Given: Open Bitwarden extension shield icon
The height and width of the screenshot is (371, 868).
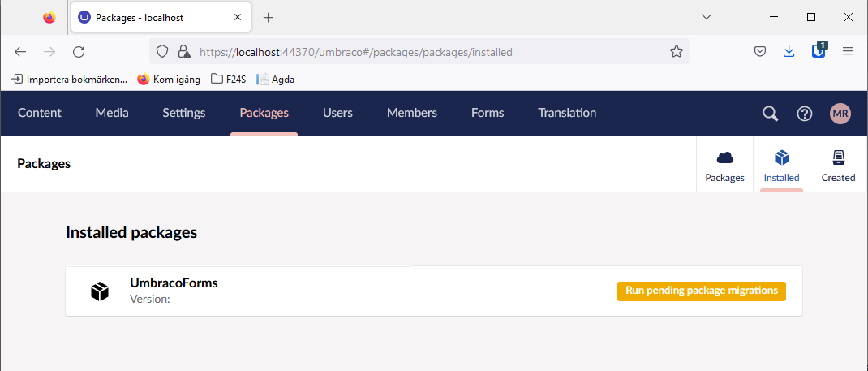Looking at the screenshot, I should [819, 50].
